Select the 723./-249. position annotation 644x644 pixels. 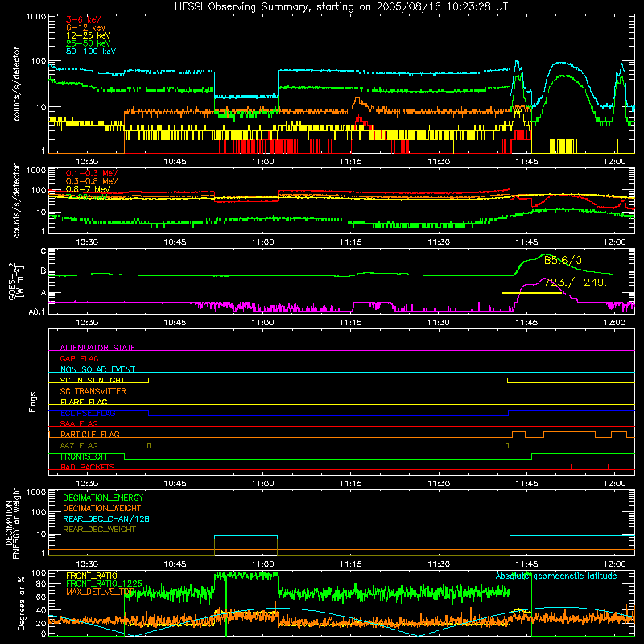[575, 283]
